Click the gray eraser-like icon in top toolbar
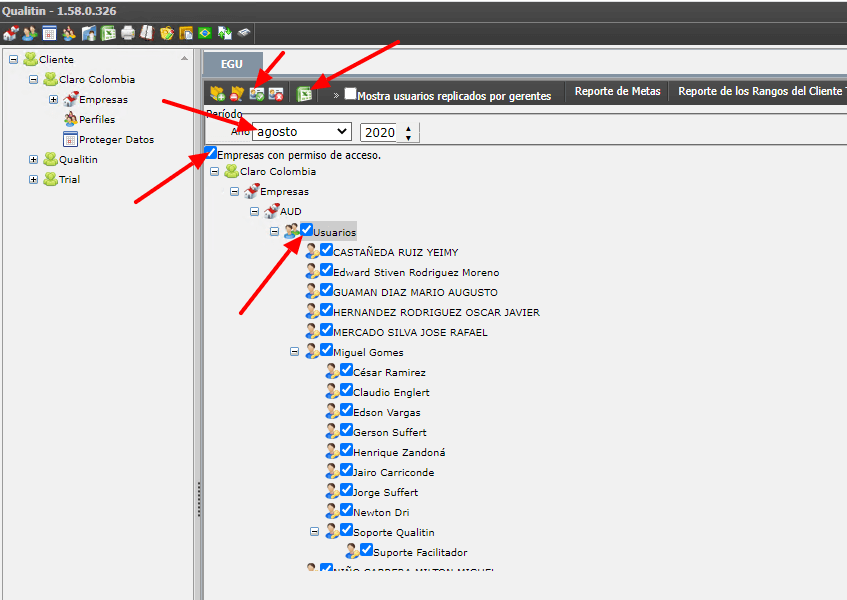 click(244, 33)
